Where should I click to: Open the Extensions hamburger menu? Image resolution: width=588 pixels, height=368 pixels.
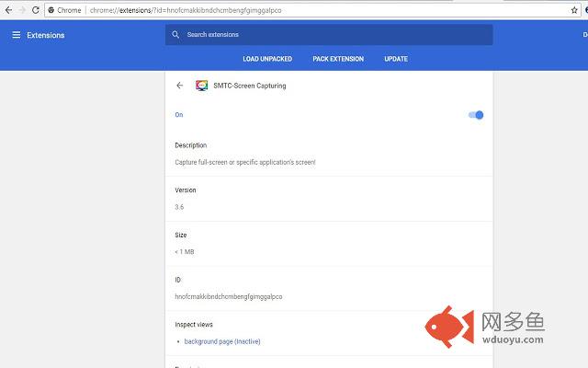(17, 35)
